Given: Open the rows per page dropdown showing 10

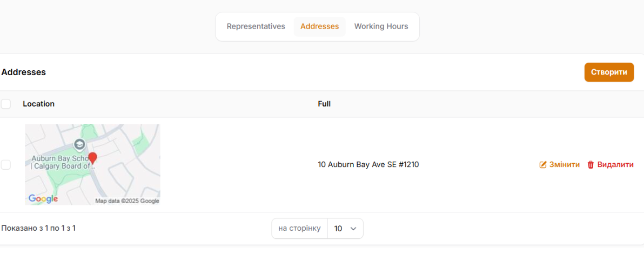Looking at the screenshot, I should 345,229.
